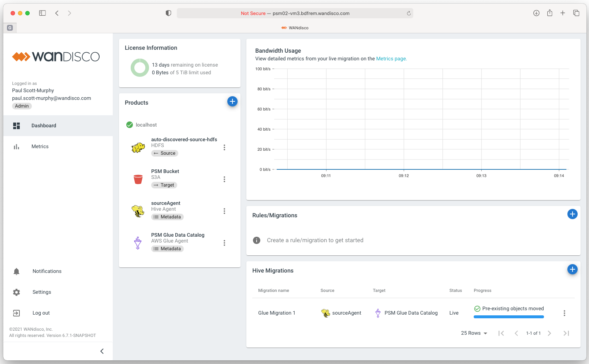Click the Safari address bar
The width and height of the screenshot is (589, 364).
[x=295, y=13]
